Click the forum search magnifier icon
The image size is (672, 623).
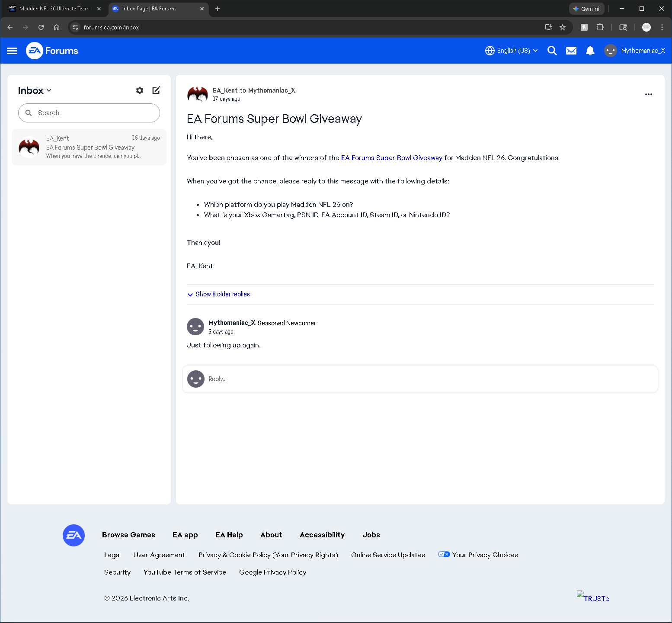coord(552,51)
